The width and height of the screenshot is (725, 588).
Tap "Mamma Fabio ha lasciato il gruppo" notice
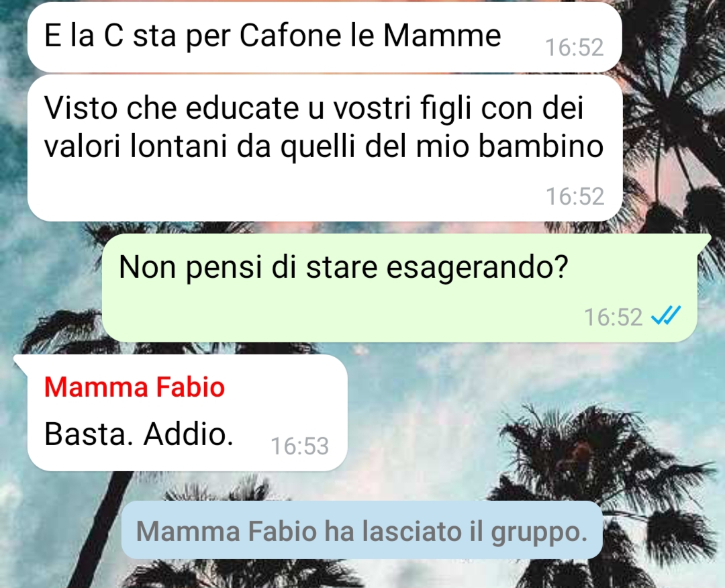click(x=362, y=531)
